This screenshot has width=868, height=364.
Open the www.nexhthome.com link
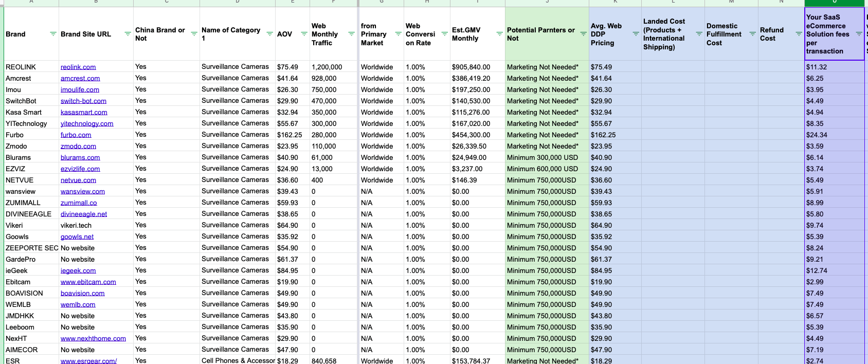tap(93, 338)
